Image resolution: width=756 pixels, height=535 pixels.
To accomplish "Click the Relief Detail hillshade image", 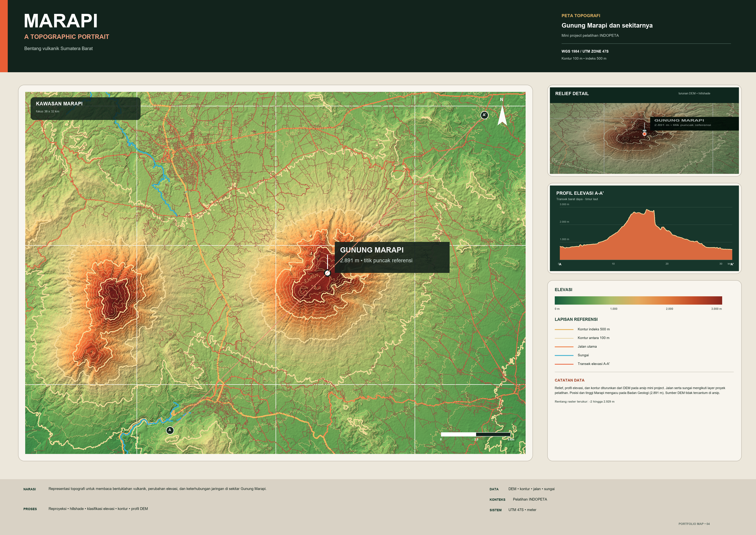I will tap(644, 138).
